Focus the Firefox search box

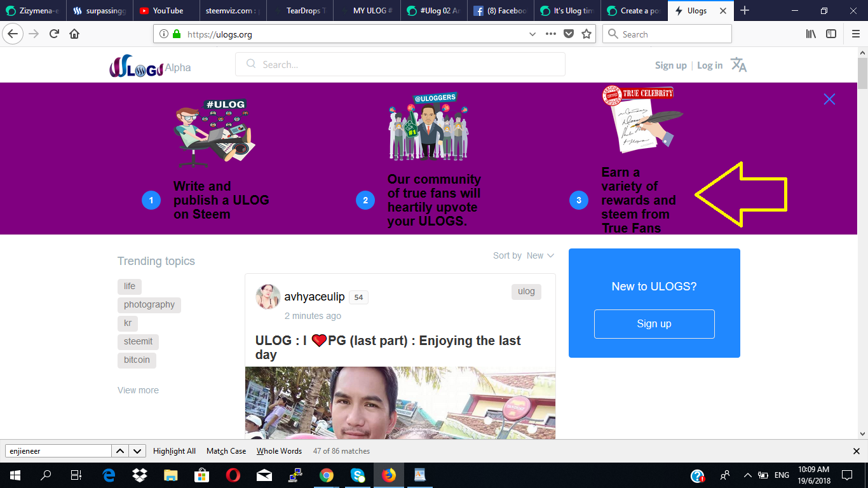click(x=667, y=34)
